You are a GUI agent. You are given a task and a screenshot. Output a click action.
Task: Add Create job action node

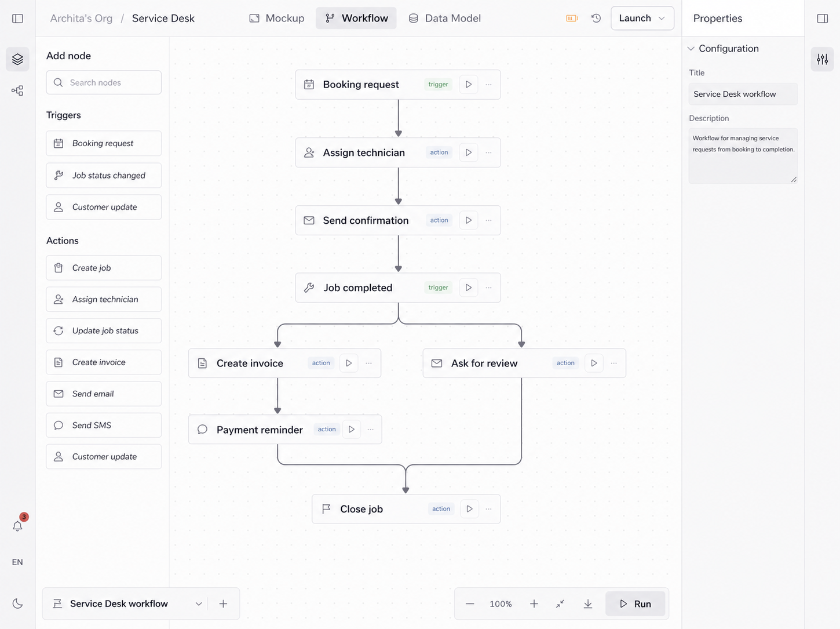104,268
